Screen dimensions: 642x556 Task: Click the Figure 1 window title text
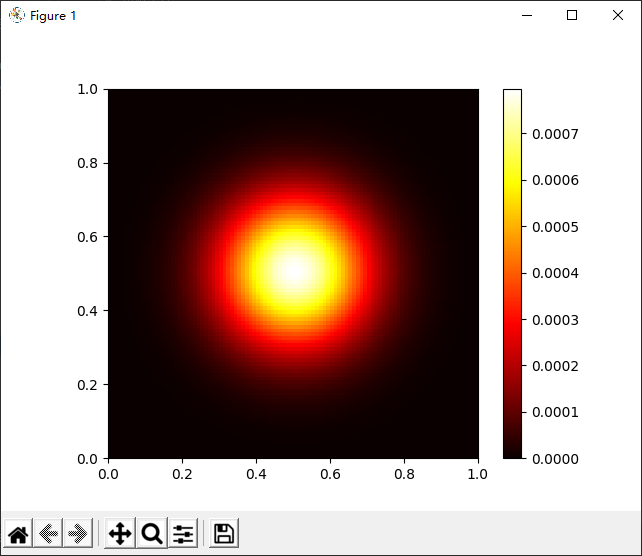coord(53,16)
